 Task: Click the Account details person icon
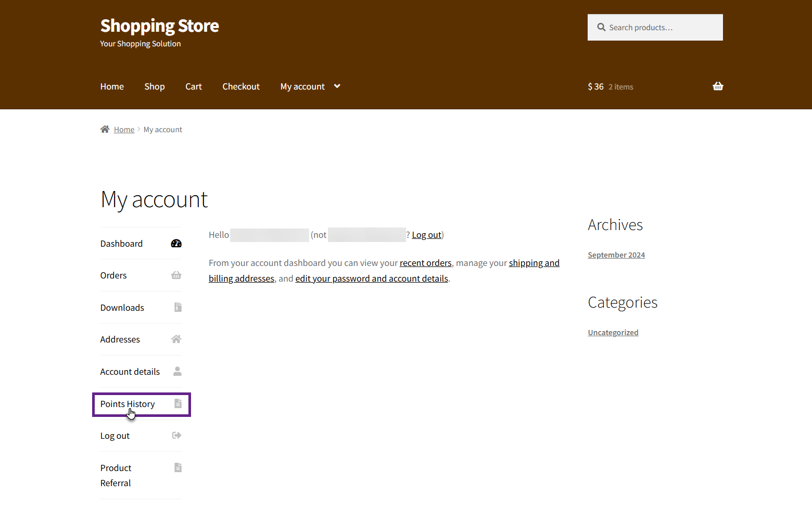pyautogui.click(x=177, y=371)
